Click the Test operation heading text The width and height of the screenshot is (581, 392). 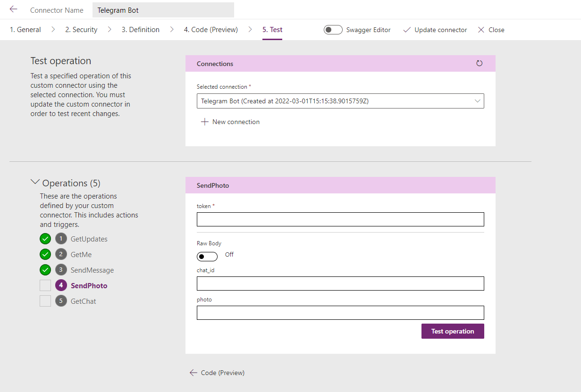pyautogui.click(x=61, y=61)
